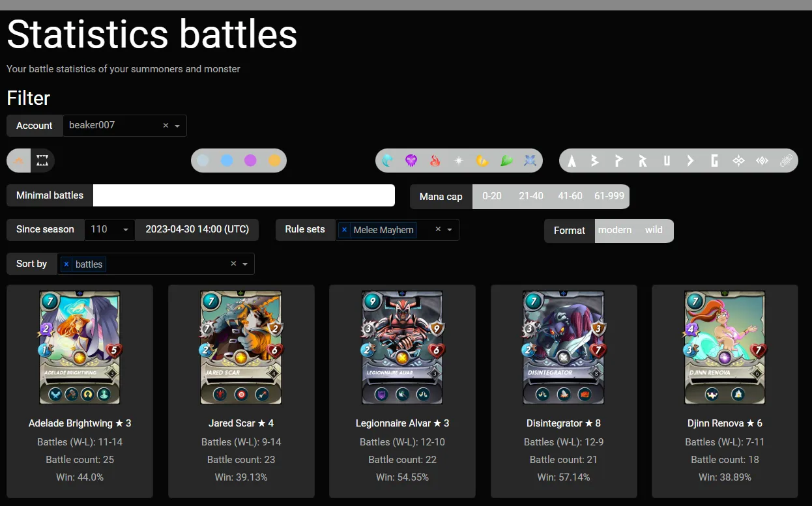
Task: Filter by Alpha edition rune icon
Action: (572, 161)
